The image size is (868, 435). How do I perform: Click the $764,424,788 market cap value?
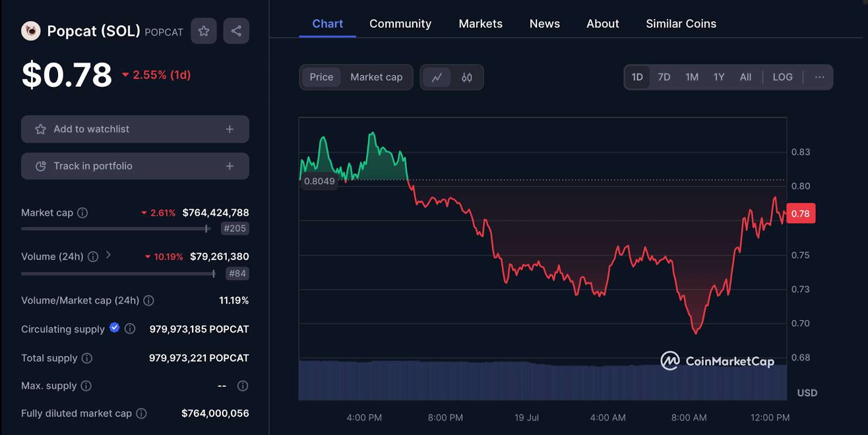click(216, 213)
